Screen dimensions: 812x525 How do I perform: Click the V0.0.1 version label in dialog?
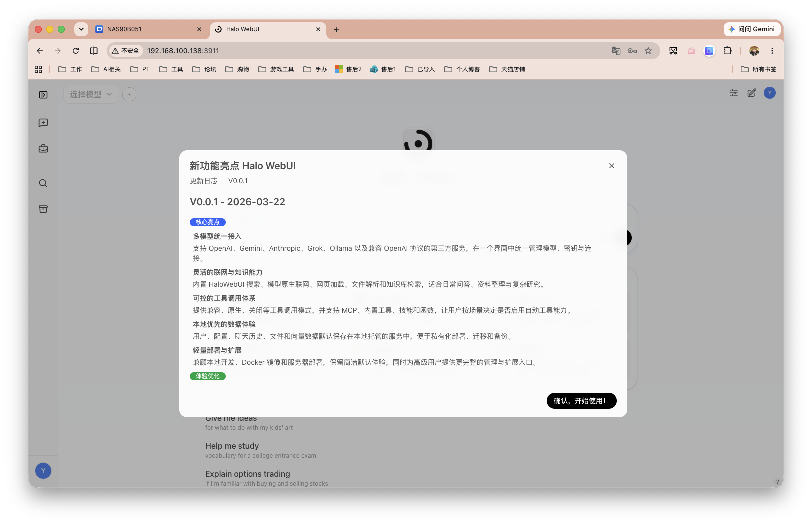238,181
